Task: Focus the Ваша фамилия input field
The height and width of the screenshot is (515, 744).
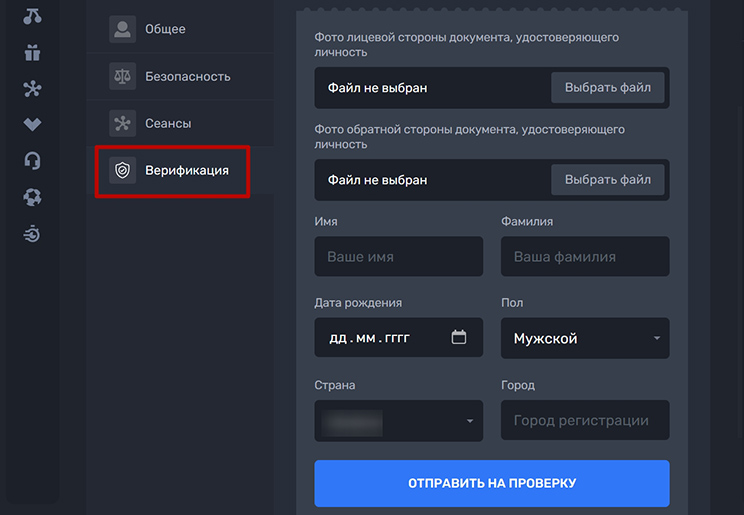Action: pos(585,256)
